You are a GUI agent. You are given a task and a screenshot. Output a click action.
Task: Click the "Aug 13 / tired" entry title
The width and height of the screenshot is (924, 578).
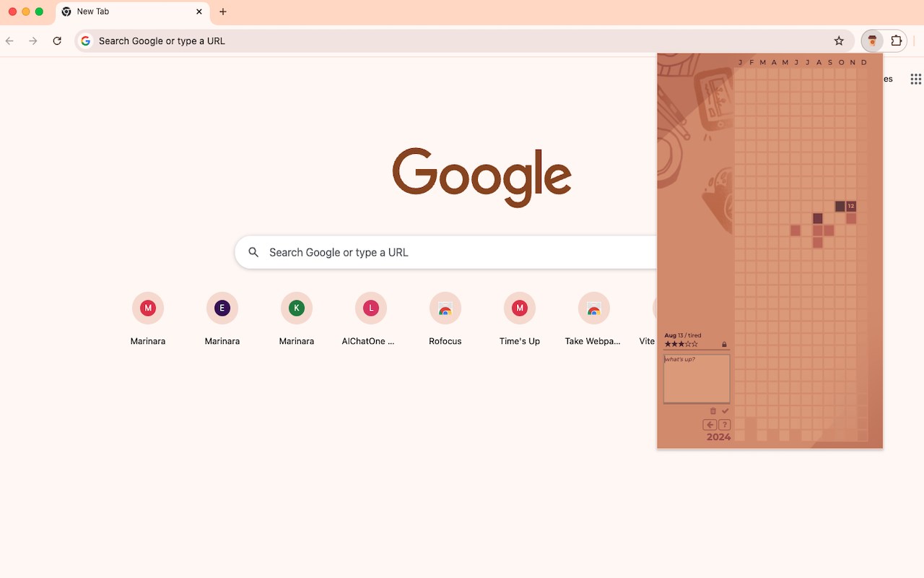click(x=683, y=336)
